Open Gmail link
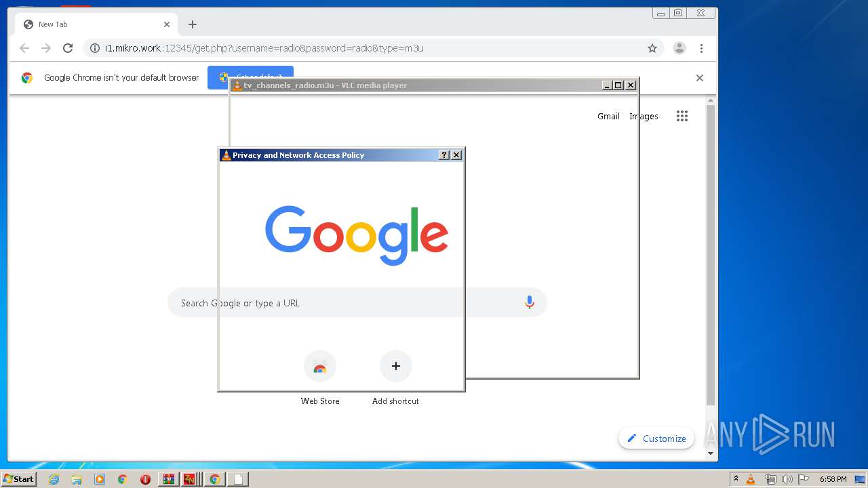 (608, 117)
